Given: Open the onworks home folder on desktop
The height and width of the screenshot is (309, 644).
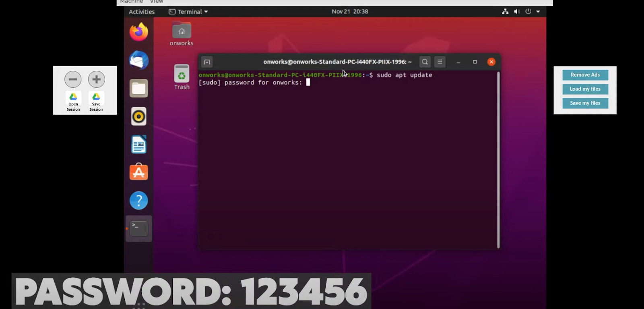Looking at the screenshot, I should [x=182, y=34].
